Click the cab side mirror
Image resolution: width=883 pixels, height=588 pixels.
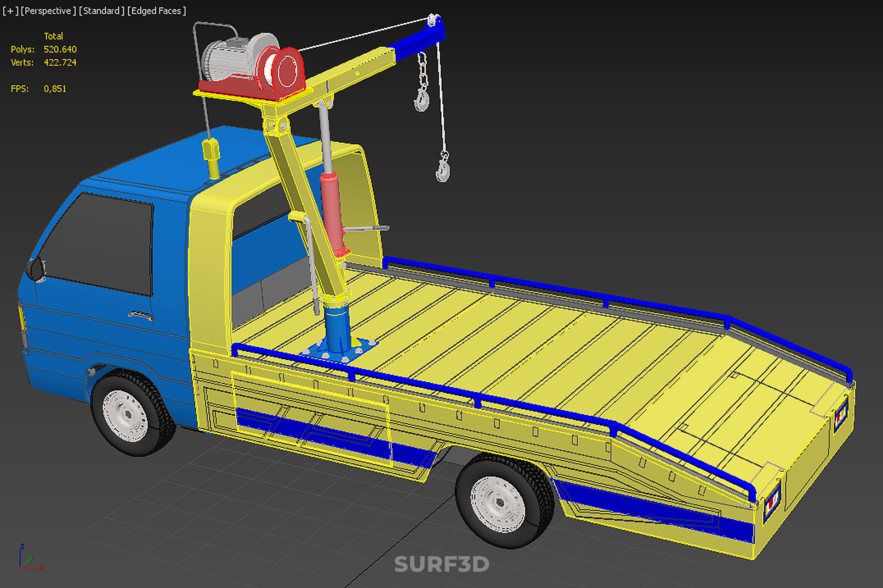(x=36, y=269)
